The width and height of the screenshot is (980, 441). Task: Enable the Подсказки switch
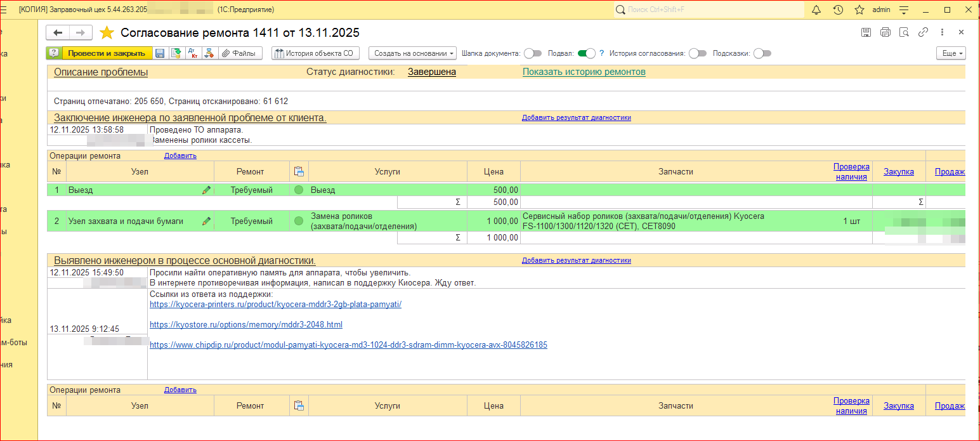762,53
